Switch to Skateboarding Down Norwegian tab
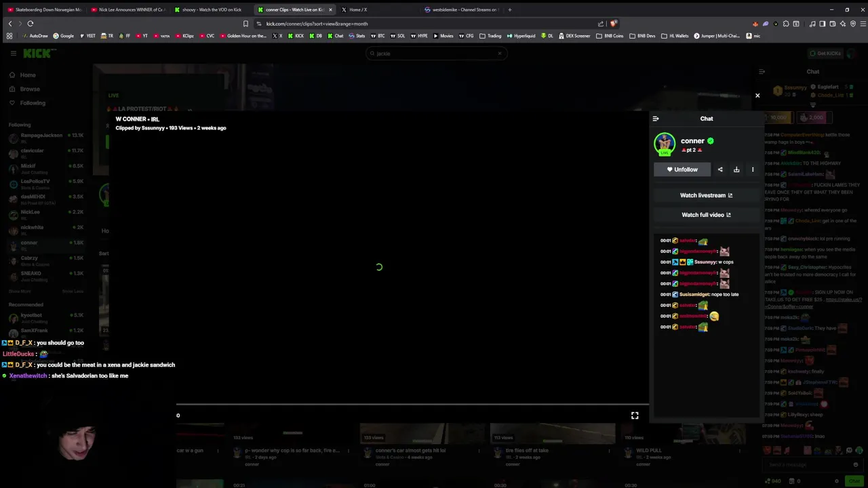 44,9
